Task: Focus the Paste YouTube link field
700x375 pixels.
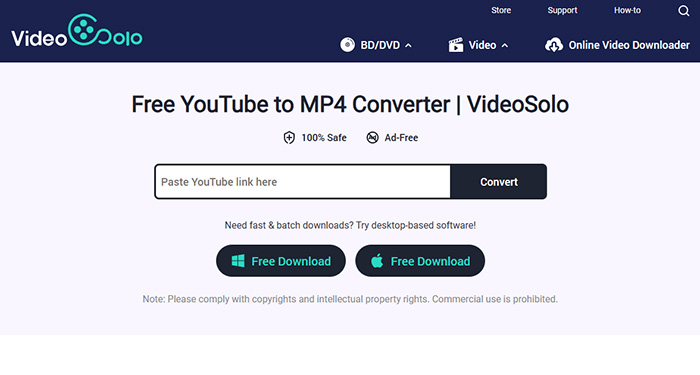Action: [x=303, y=182]
